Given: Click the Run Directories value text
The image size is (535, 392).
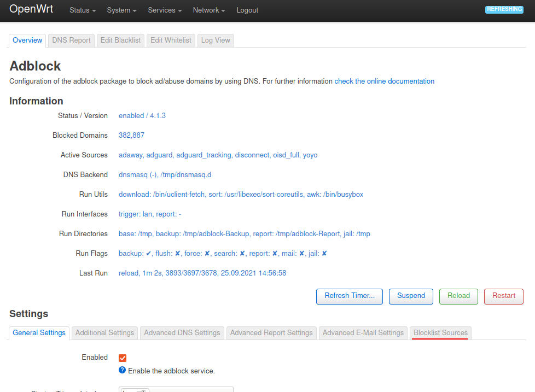Looking at the screenshot, I should tap(245, 234).
